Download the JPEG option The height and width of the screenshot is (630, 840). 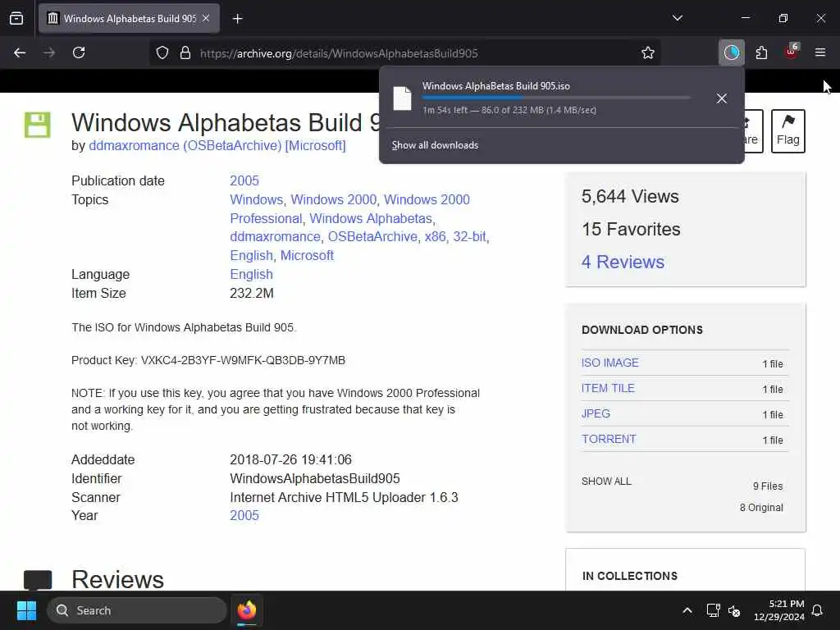tap(596, 413)
